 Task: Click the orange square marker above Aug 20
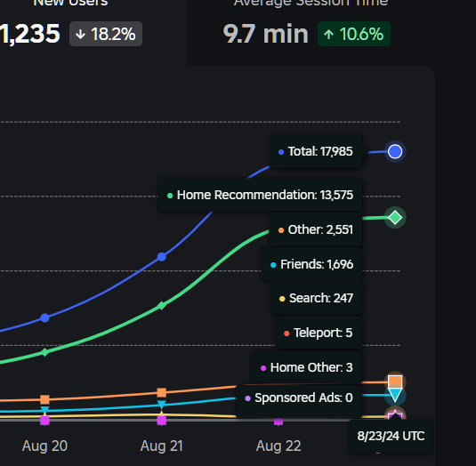pos(44,399)
